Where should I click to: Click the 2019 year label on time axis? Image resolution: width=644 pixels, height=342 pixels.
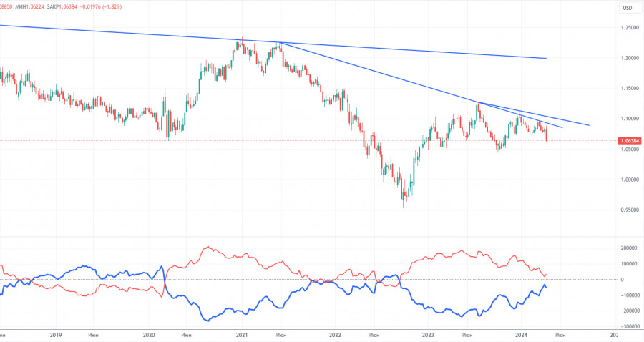(55, 335)
